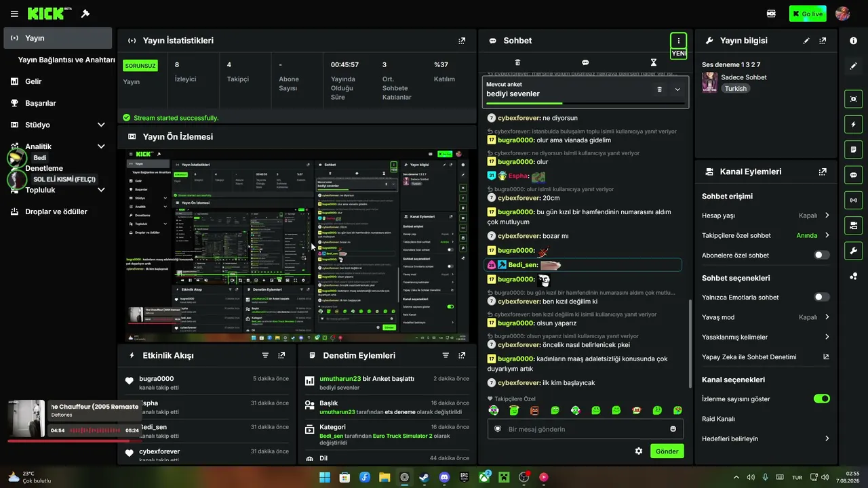Click the Turkish language tag

tap(735, 89)
